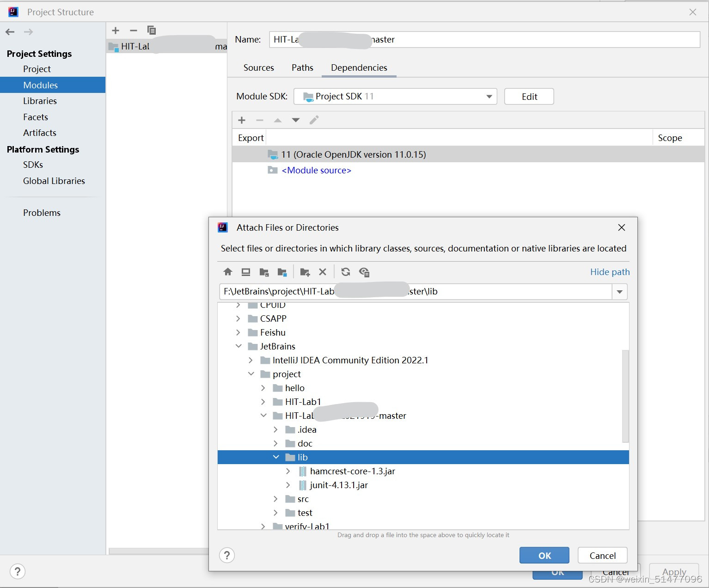Viewport: 709px width, 588px height.
Task: Open Module SDK dropdown
Action: pyautogui.click(x=489, y=96)
